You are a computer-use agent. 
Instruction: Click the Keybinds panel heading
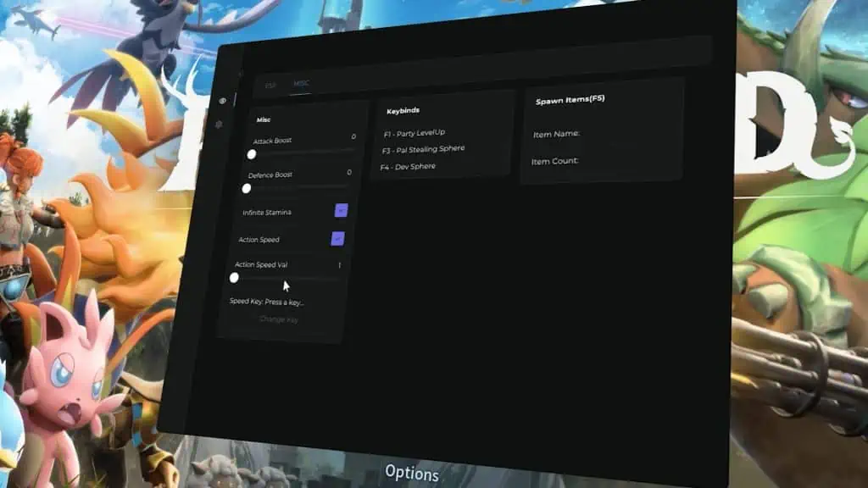403,111
